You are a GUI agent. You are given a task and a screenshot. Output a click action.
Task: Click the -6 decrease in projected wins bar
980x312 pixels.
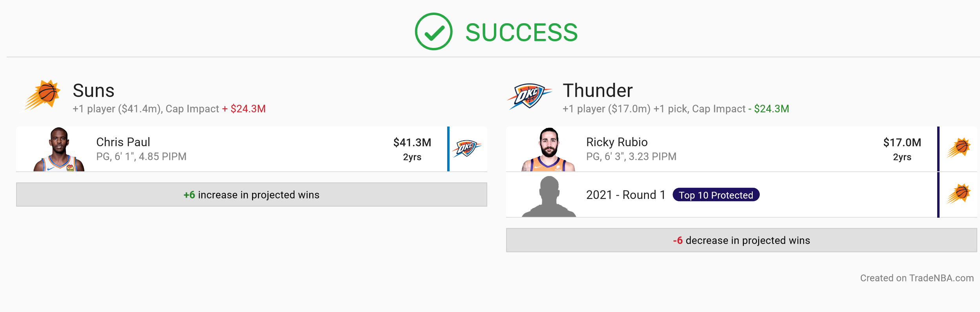742,240
